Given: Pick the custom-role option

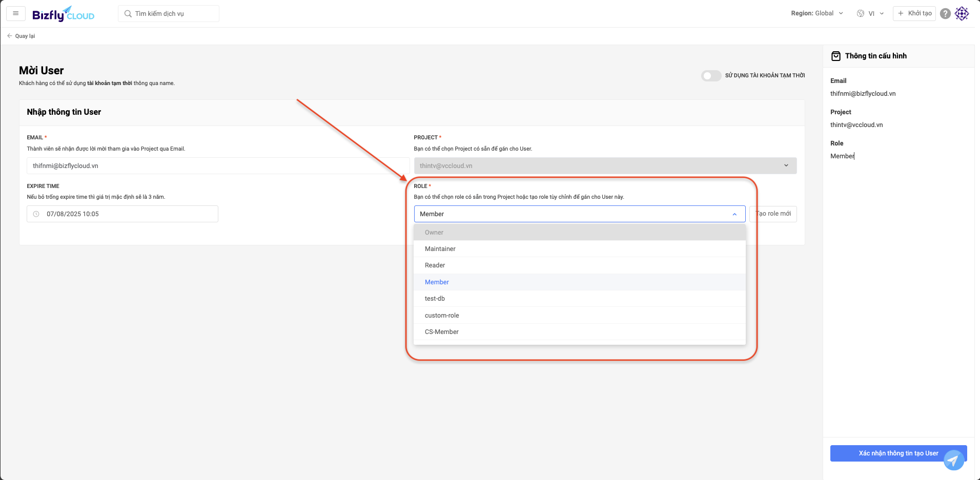Looking at the screenshot, I should point(442,316).
